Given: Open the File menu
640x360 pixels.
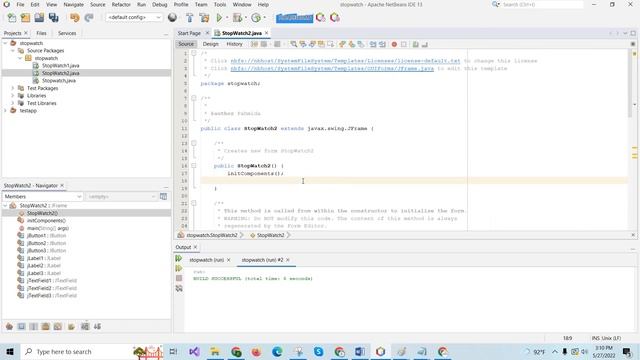Looking at the screenshot, I should click(20, 4).
